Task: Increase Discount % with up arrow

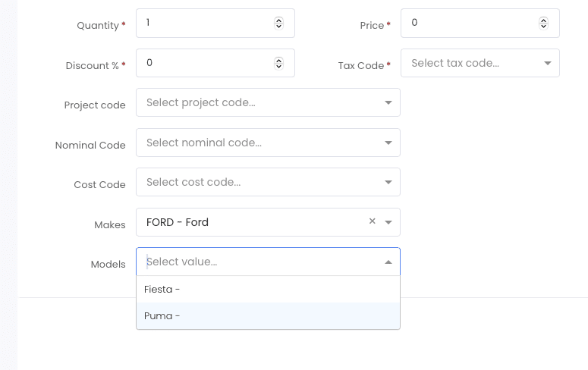Action: coord(278,60)
